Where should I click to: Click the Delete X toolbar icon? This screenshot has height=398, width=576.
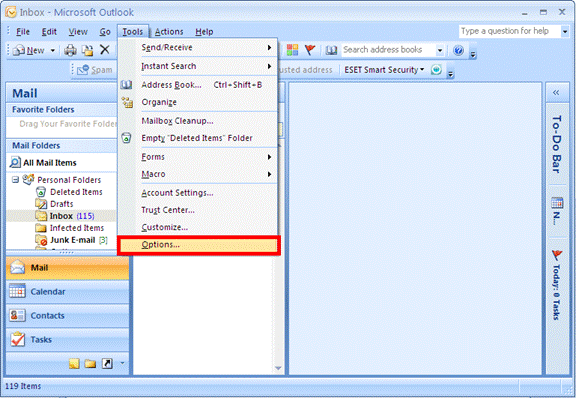click(x=105, y=50)
